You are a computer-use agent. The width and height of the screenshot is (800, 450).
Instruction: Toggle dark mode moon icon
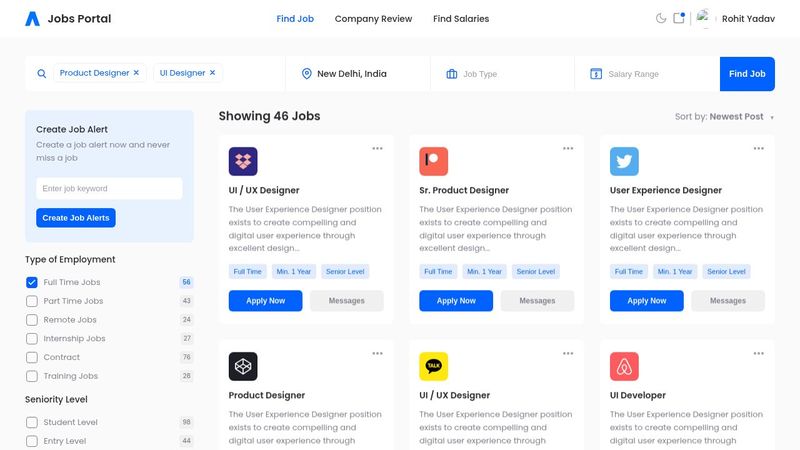tap(661, 18)
